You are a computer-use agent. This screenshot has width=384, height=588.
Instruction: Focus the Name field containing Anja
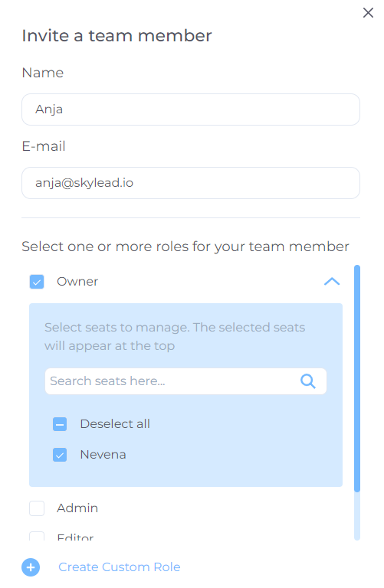coord(191,109)
